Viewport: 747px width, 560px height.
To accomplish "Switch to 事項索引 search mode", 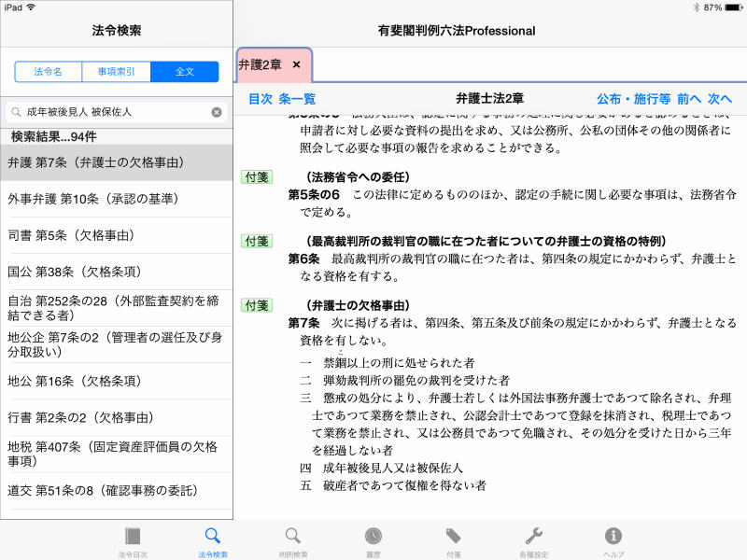I will click(116, 72).
